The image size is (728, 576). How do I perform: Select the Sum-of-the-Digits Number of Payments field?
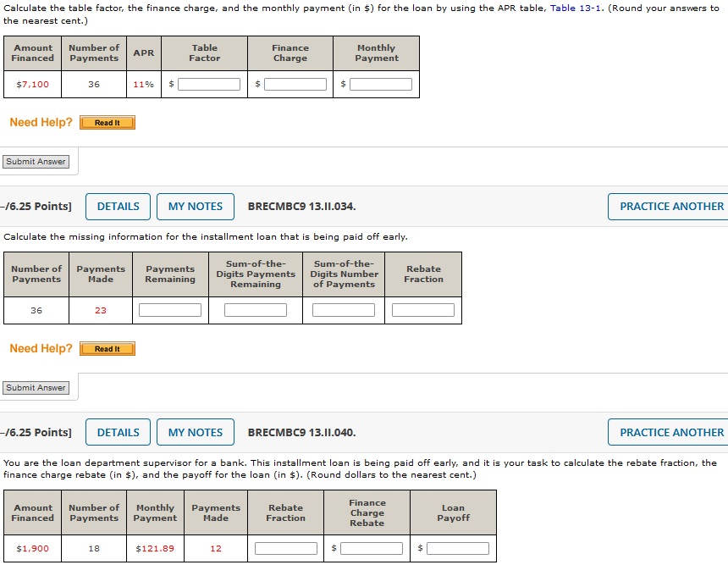pos(345,309)
